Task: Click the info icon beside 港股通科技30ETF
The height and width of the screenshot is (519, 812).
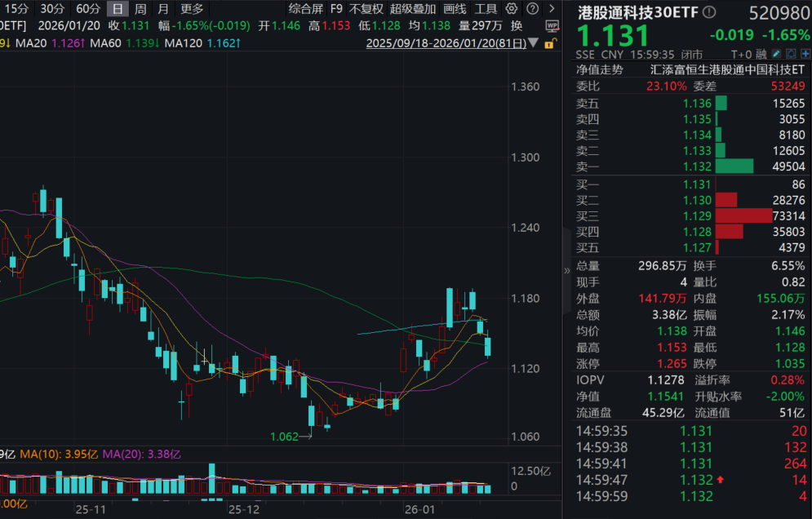Action: (708, 11)
